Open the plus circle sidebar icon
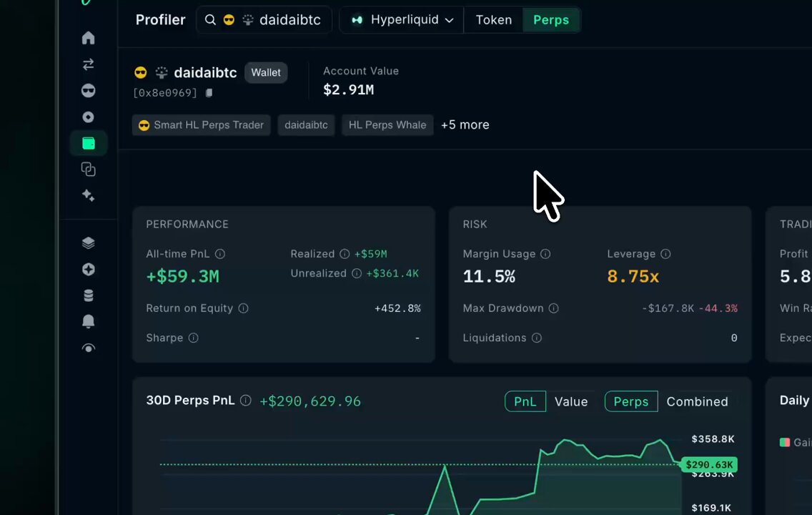 point(89,270)
